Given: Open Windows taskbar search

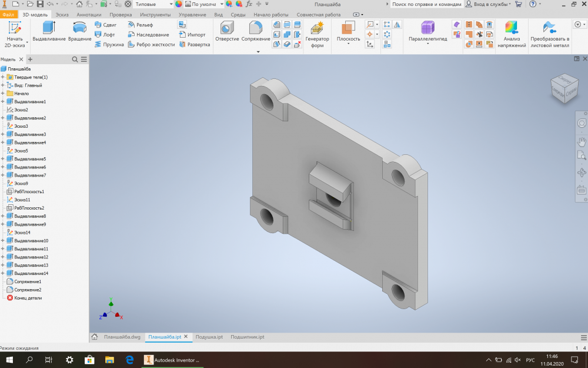Looking at the screenshot, I should pos(29,359).
